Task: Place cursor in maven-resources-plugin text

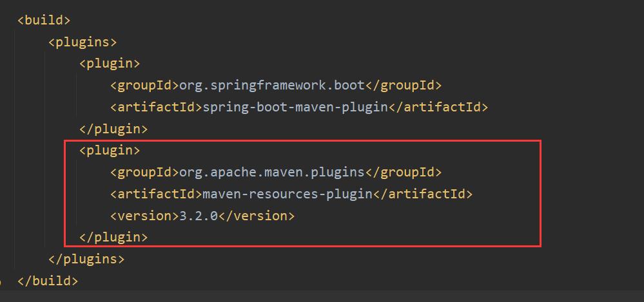Action: tap(288, 194)
